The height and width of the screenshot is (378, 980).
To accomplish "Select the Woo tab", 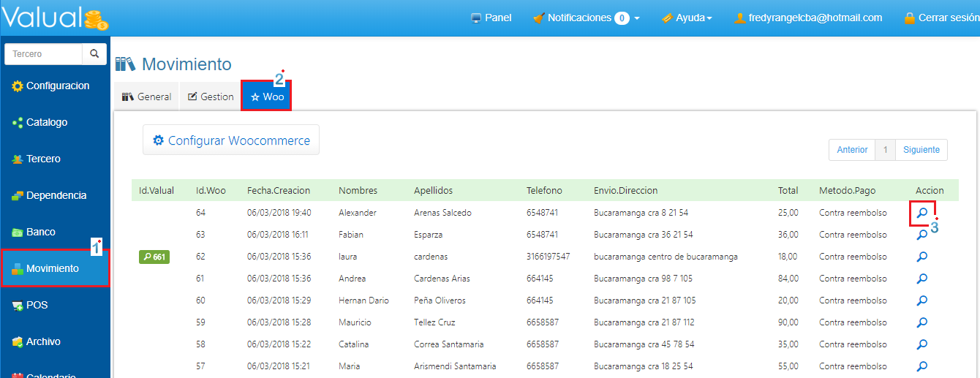I will point(267,97).
